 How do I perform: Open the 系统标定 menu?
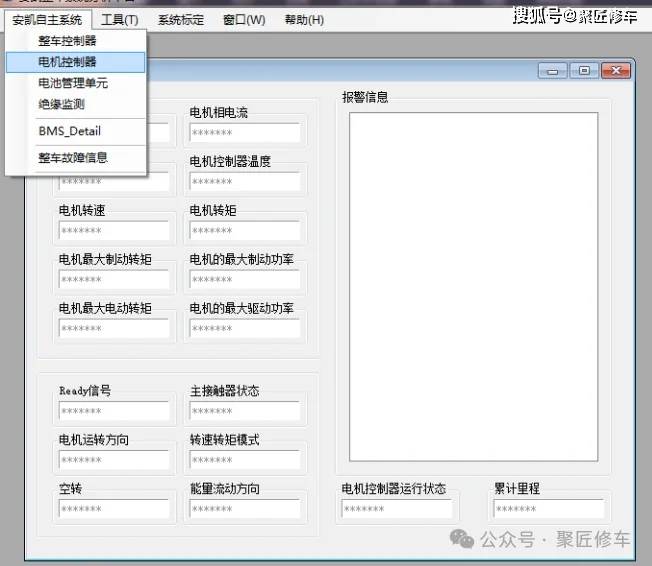coord(180,19)
